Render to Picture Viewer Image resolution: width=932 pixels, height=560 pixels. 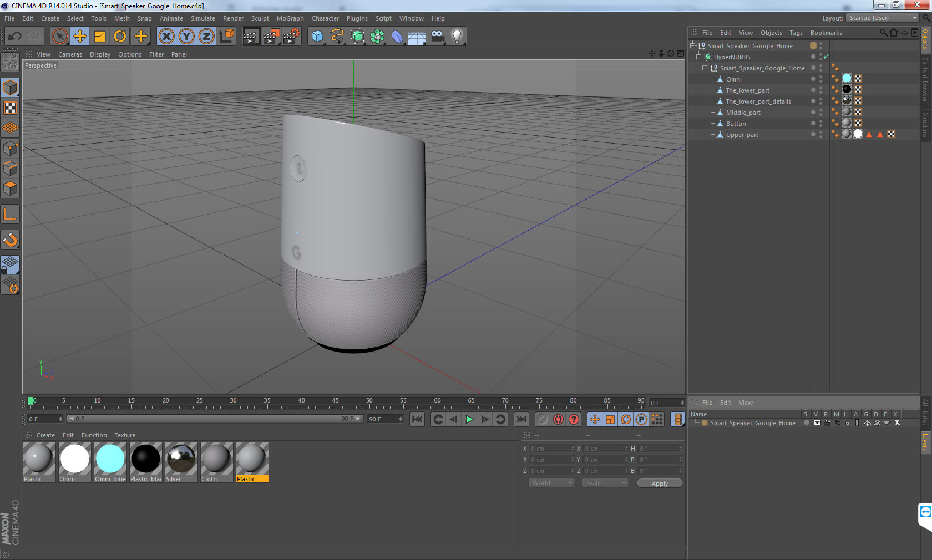tap(271, 37)
